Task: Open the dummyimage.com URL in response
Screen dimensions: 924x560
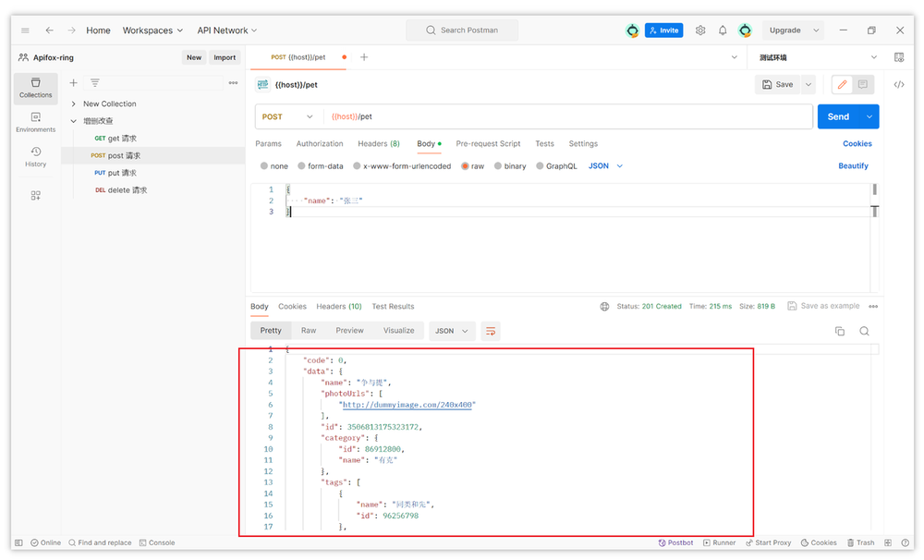Action: 407,405
